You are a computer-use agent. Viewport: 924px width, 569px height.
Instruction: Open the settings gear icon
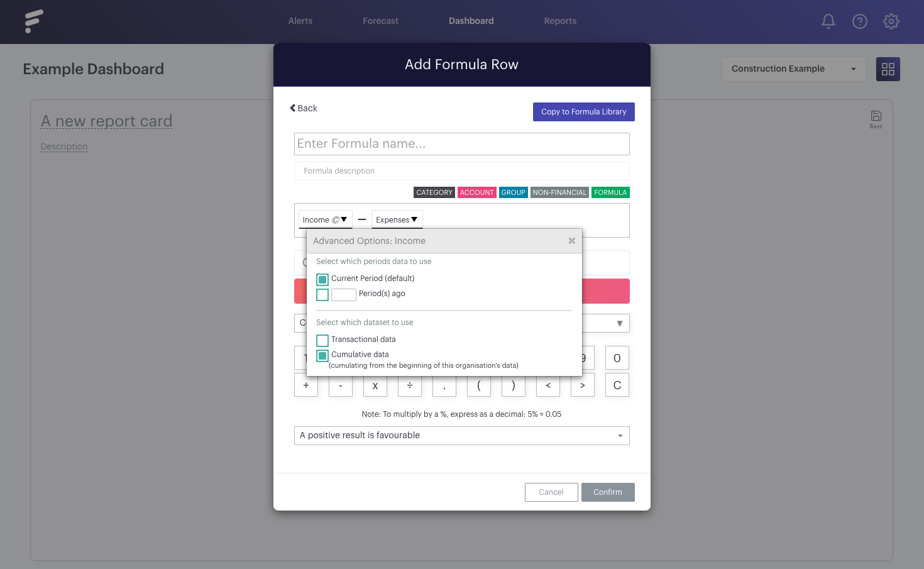pos(891,21)
